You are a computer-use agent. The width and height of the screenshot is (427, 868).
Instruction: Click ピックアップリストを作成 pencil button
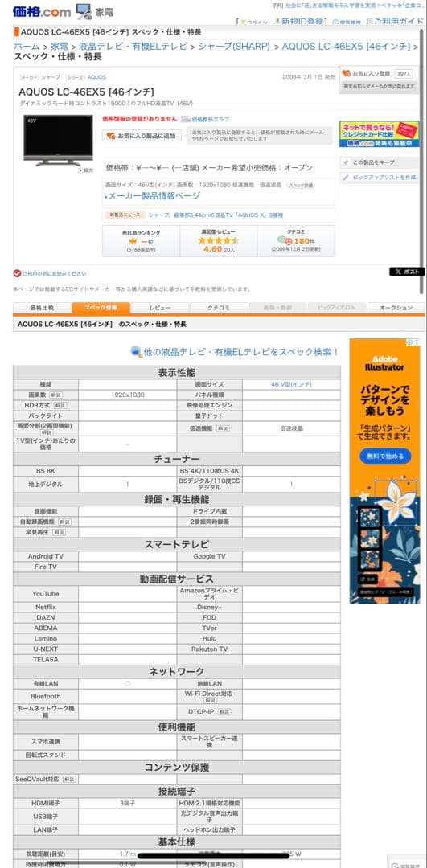[380, 178]
